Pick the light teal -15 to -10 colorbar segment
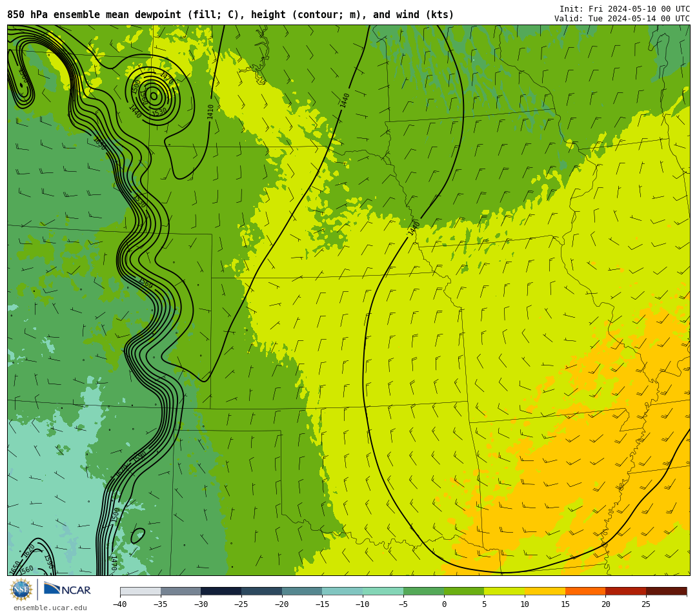This screenshot has height=616, width=697. pyautogui.click(x=343, y=591)
